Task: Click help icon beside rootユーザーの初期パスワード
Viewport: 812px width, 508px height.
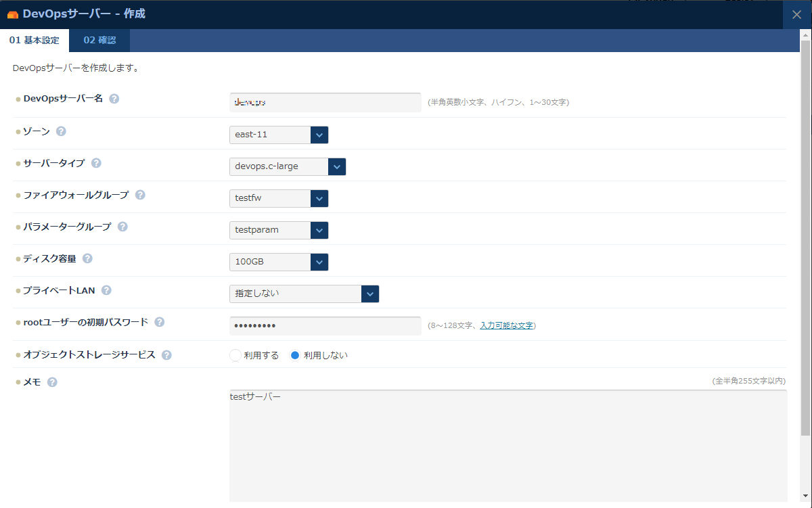Action: coord(160,322)
